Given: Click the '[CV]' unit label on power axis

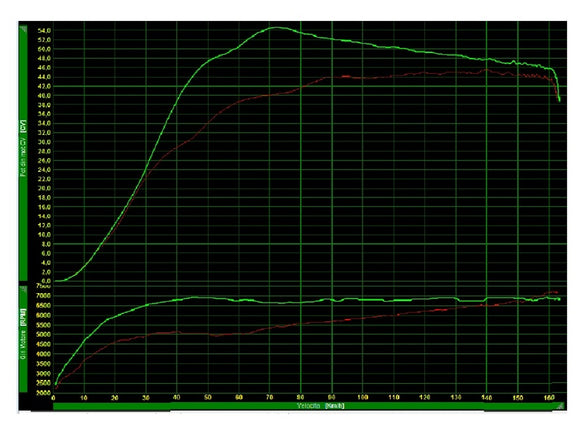Looking at the screenshot, I should click(x=23, y=126).
